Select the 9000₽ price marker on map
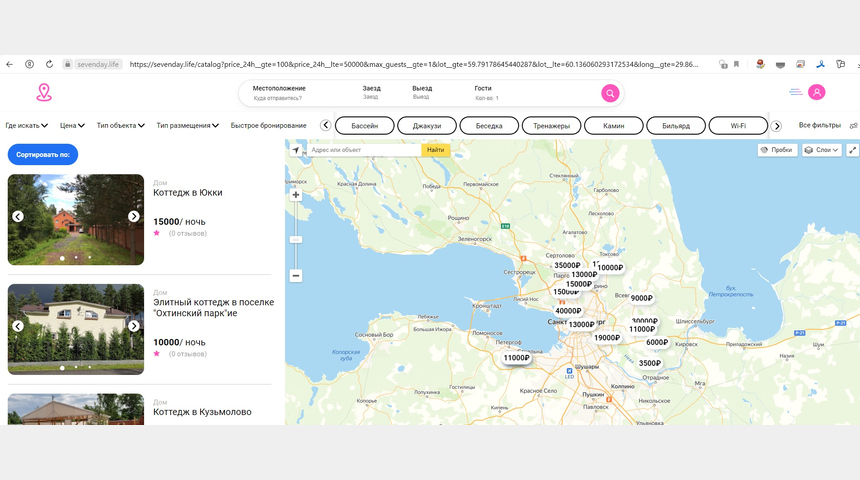Image resolution: width=860 pixels, height=480 pixels. tap(641, 298)
